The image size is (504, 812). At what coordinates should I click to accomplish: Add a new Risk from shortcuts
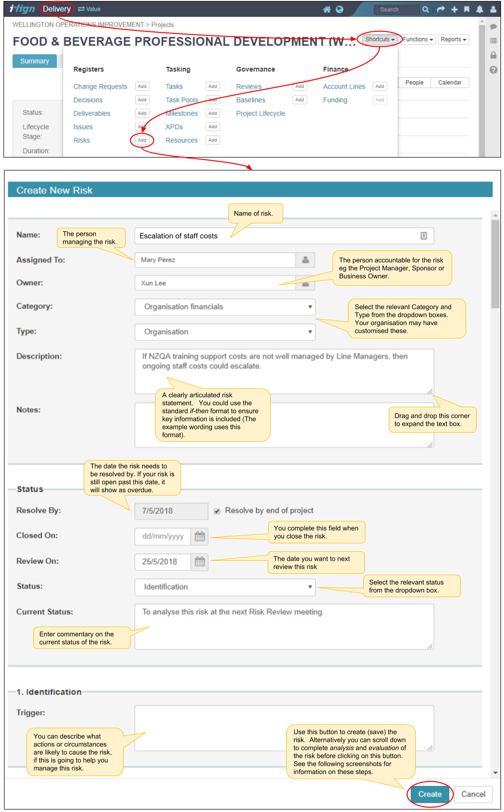pos(142,140)
